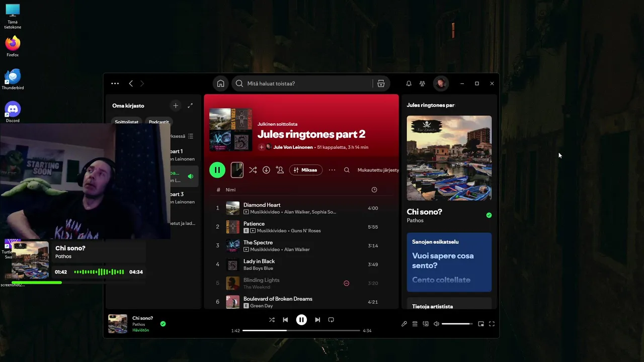Viewport: 644px width, 362px height.
Task: Open Discord desktop shortcut
Action: pyautogui.click(x=13, y=112)
